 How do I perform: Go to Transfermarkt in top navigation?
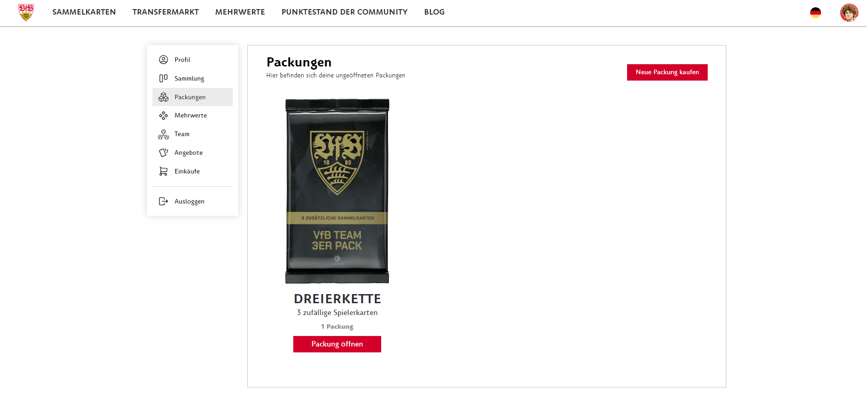[x=165, y=12]
